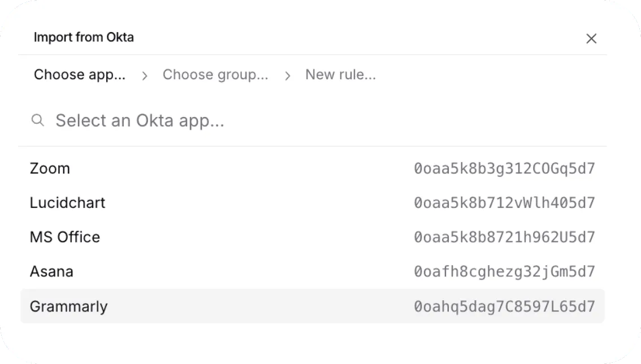Viewport: 641px width, 364px height.
Task: Click MS Office's app ID value
Action: tap(505, 237)
